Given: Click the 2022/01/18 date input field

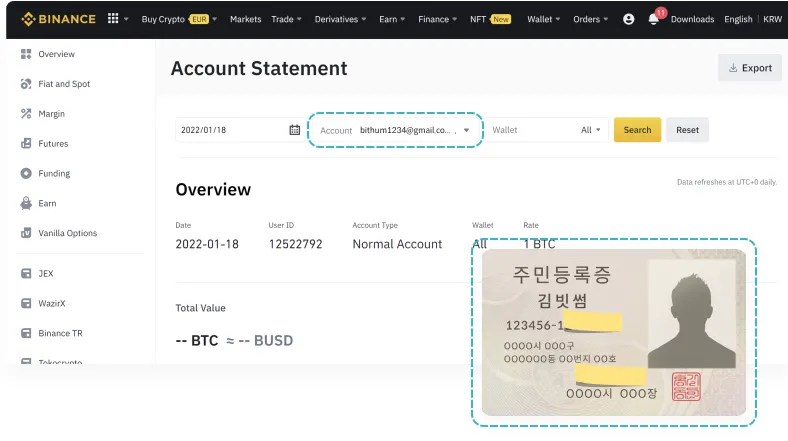Looking at the screenshot, I should (240, 130).
